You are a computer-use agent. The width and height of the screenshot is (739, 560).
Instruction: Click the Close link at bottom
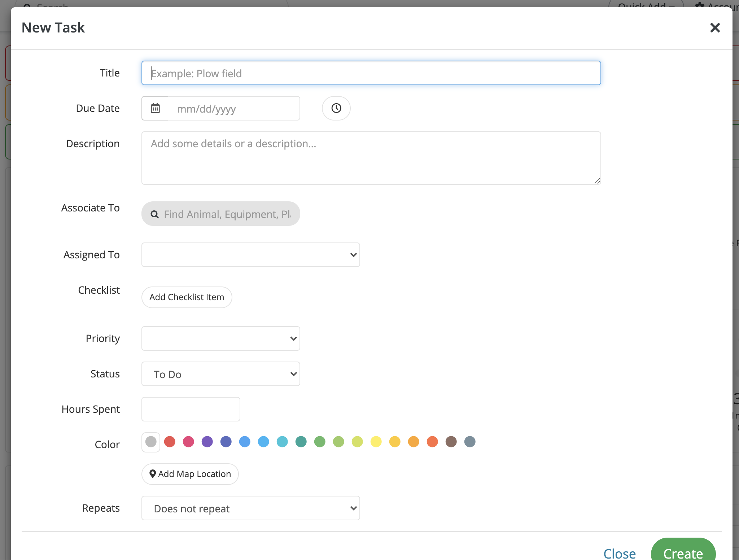point(619,554)
